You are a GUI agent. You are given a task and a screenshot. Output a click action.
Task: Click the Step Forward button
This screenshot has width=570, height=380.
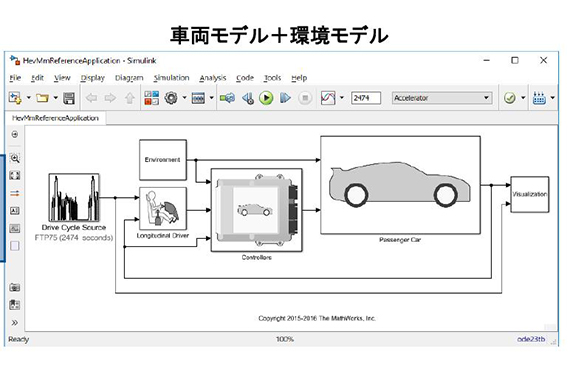point(285,98)
